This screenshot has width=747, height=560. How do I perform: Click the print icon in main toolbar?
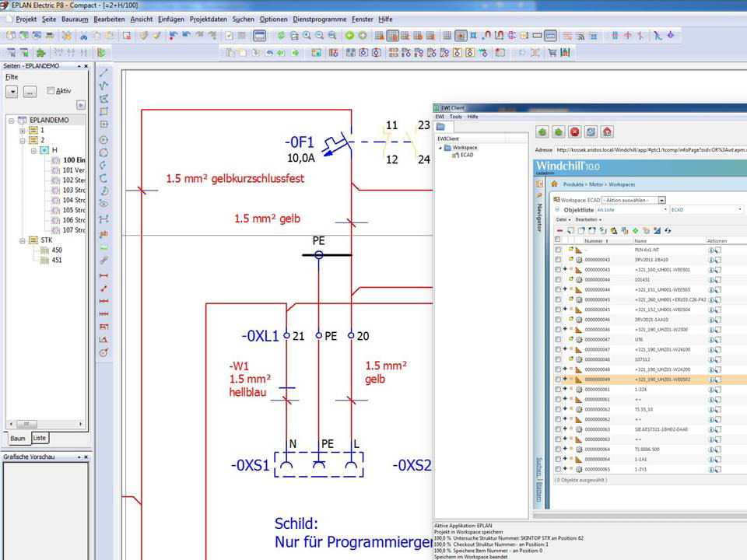(x=50, y=36)
